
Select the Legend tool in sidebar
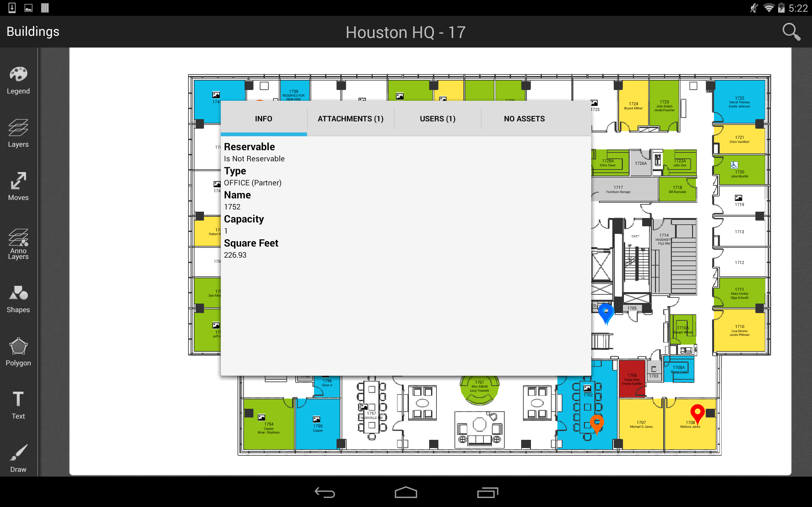(x=18, y=80)
